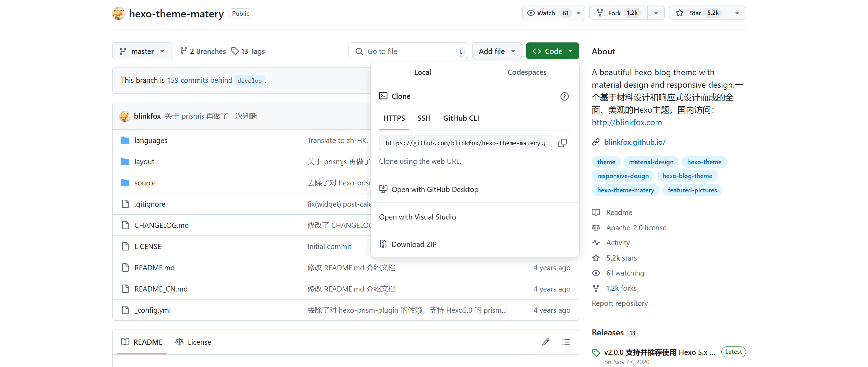Viewport: 868px width, 367px height.
Task: Open the 2 Branches link
Action: [203, 51]
